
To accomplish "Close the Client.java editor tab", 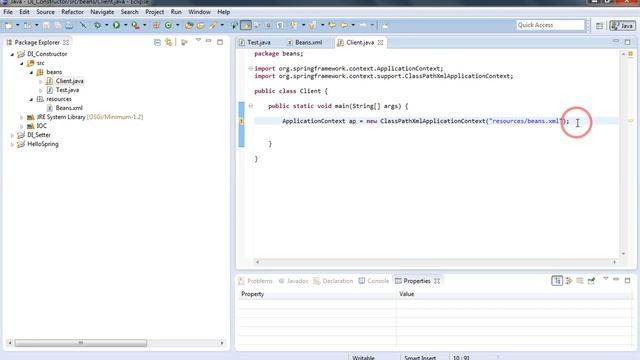I will point(380,42).
